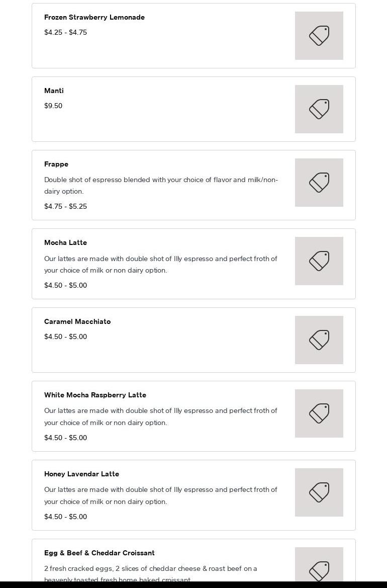Click the Manti $9.50 price

pos(53,106)
